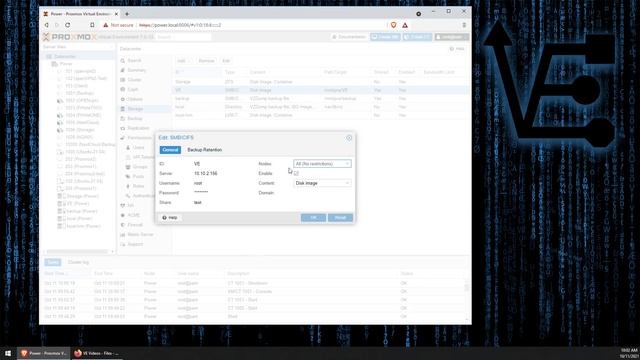Select the General tab in dialog

[x=170, y=150]
